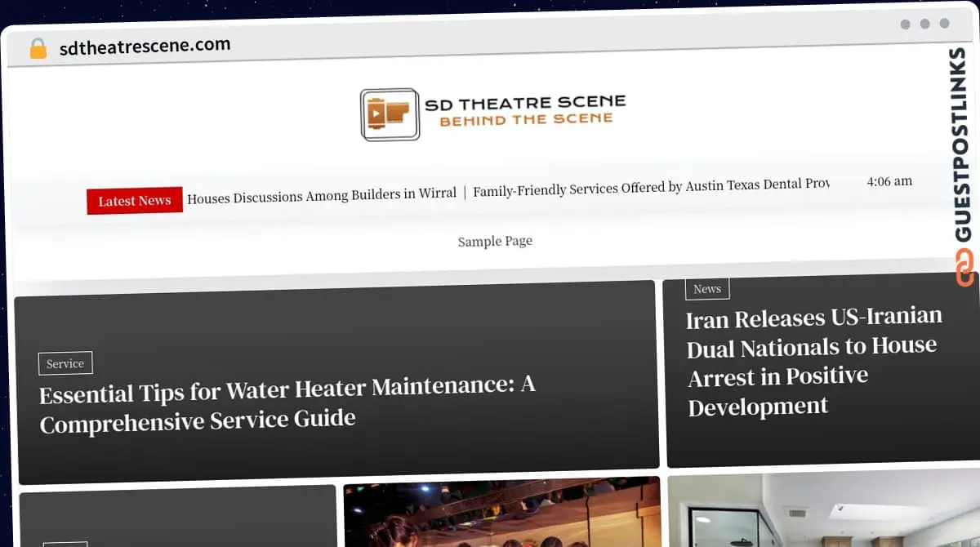Open the Service category tag
The image size is (980, 547).
pos(65,363)
